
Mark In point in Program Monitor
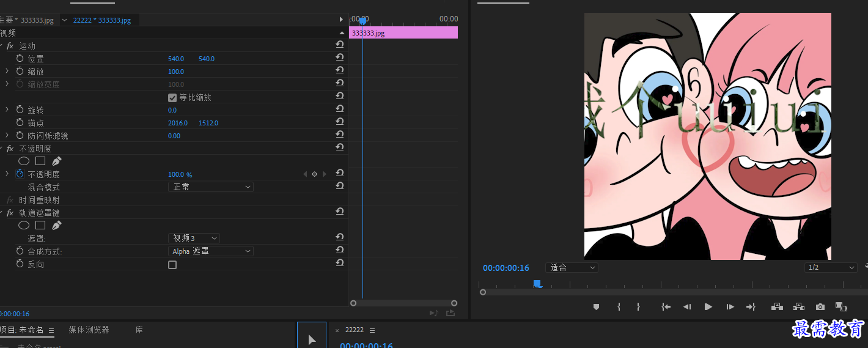point(619,307)
